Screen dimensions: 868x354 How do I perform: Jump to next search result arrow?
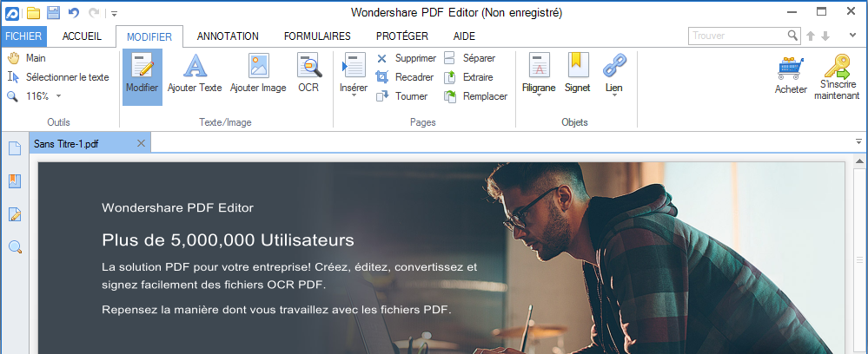(825, 36)
